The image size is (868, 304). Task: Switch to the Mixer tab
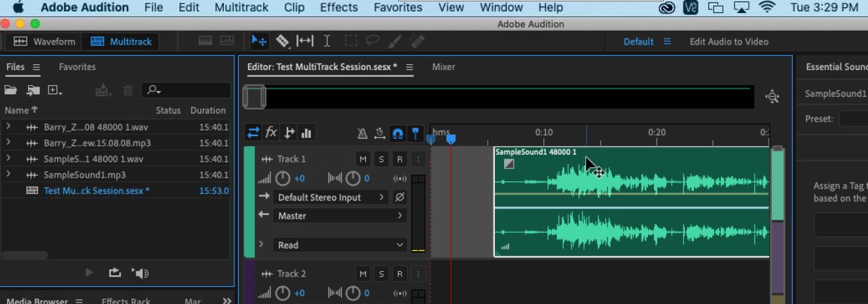click(443, 67)
